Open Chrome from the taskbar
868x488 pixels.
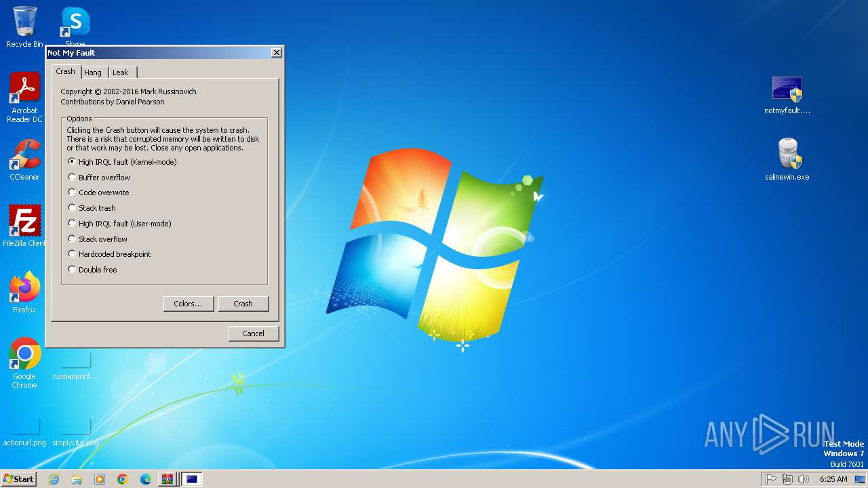pos(123,479)
